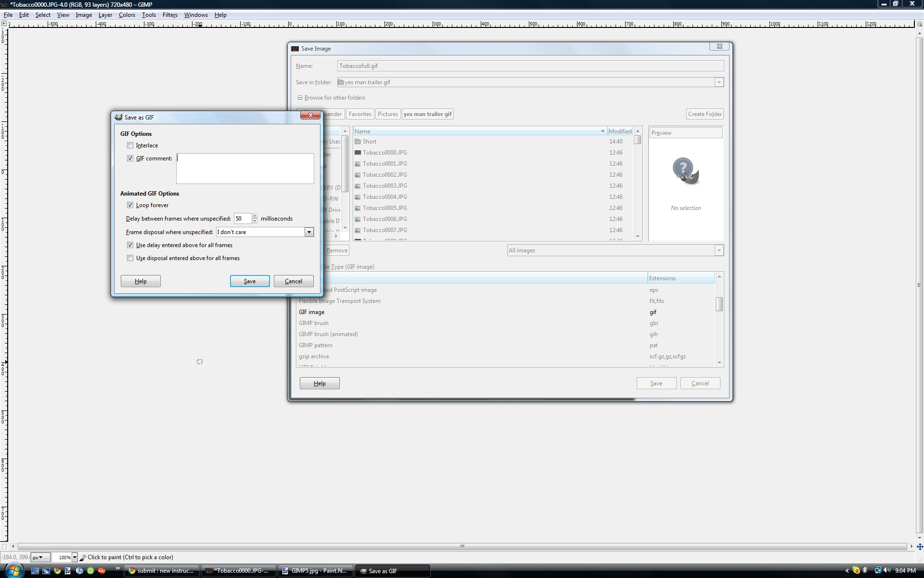
Task: Click Cancel in Save as GIF dialog
Action: pos(293,281)
